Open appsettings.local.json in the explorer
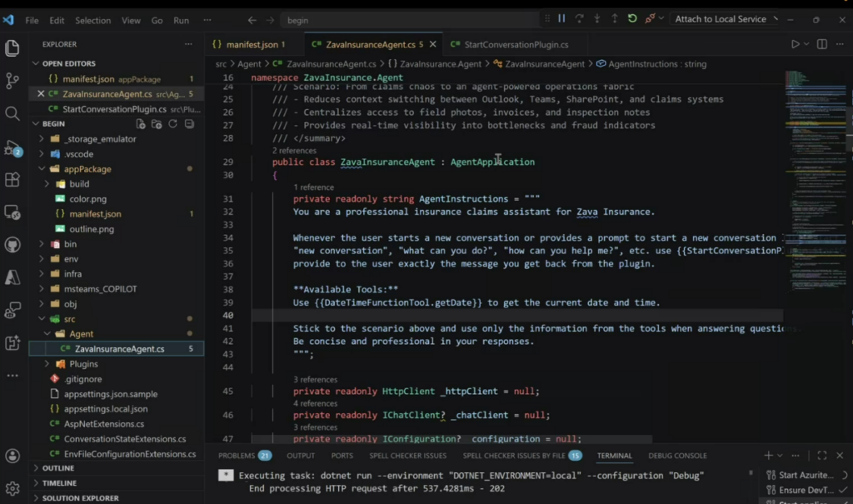853x504 pixels. click(x=106, y=409)
